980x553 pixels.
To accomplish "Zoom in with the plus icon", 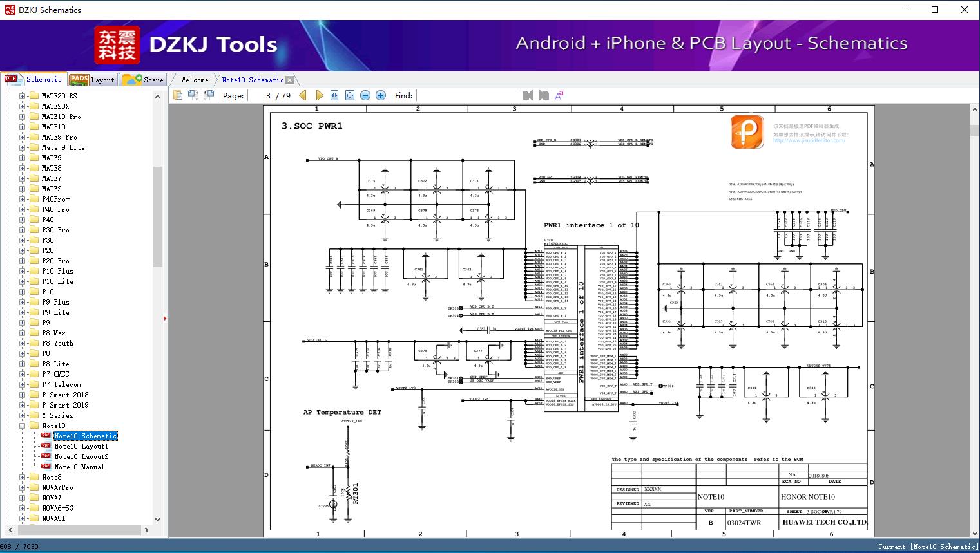I will (x=381, y=95).
